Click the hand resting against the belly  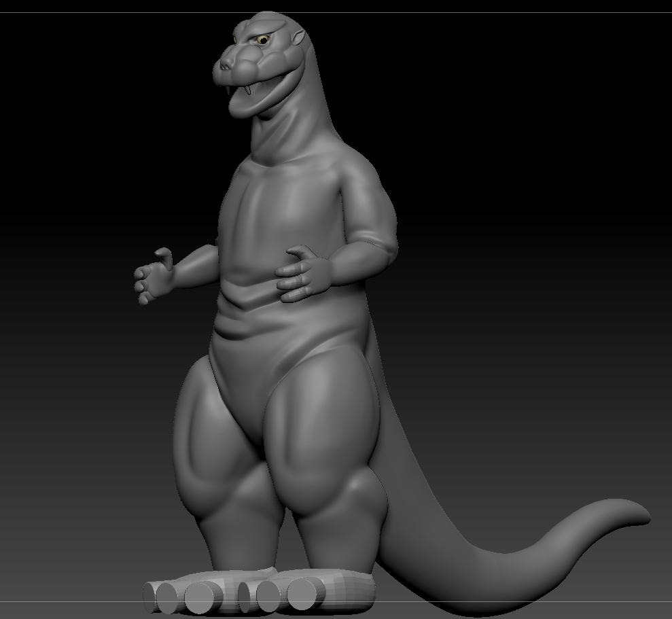[303, 275]
